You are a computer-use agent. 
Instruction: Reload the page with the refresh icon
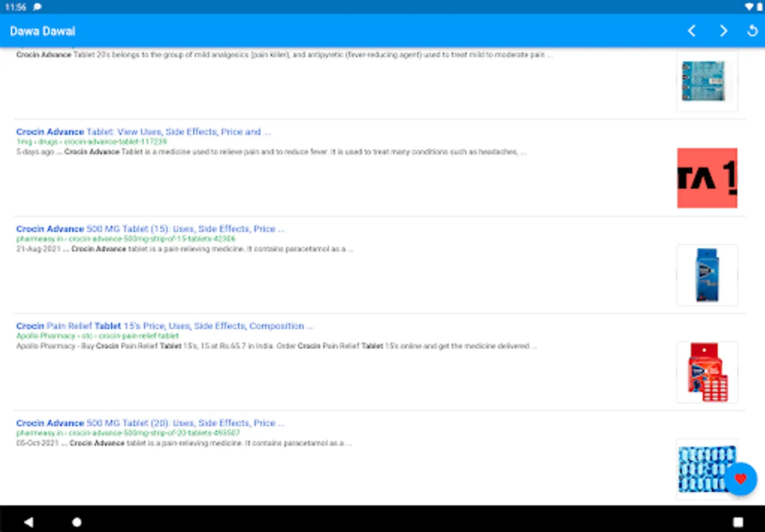[x=753, y=31]
